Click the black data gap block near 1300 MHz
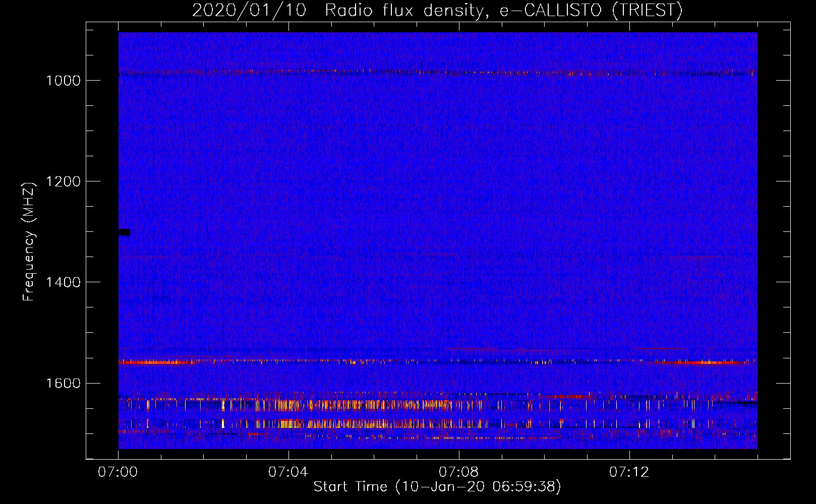Viewport: 816px width, 504px height. click(x=124, y=232)
